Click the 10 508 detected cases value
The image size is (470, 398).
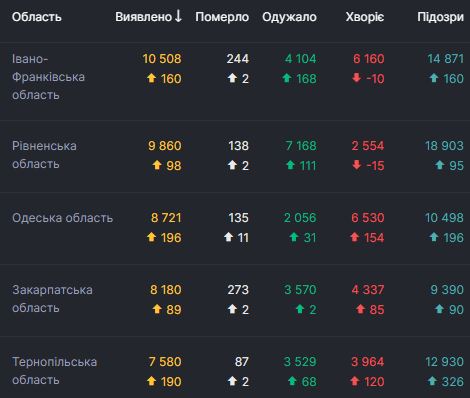(x=162, y=59)
